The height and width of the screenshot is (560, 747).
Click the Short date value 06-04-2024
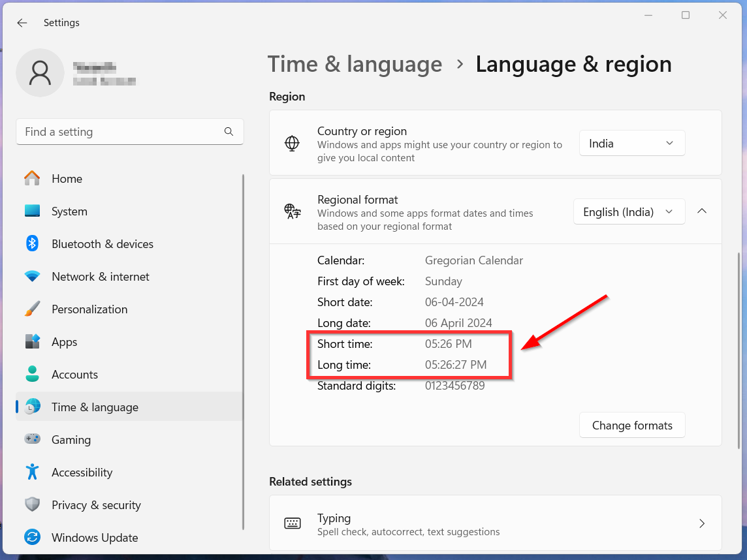(454, 302)
